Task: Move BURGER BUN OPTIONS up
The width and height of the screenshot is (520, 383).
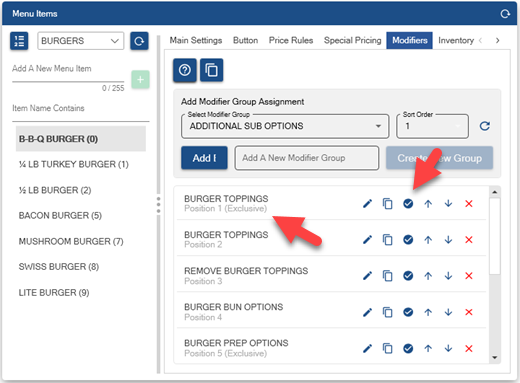Action: pyautogui.click(x=428, y=312)
